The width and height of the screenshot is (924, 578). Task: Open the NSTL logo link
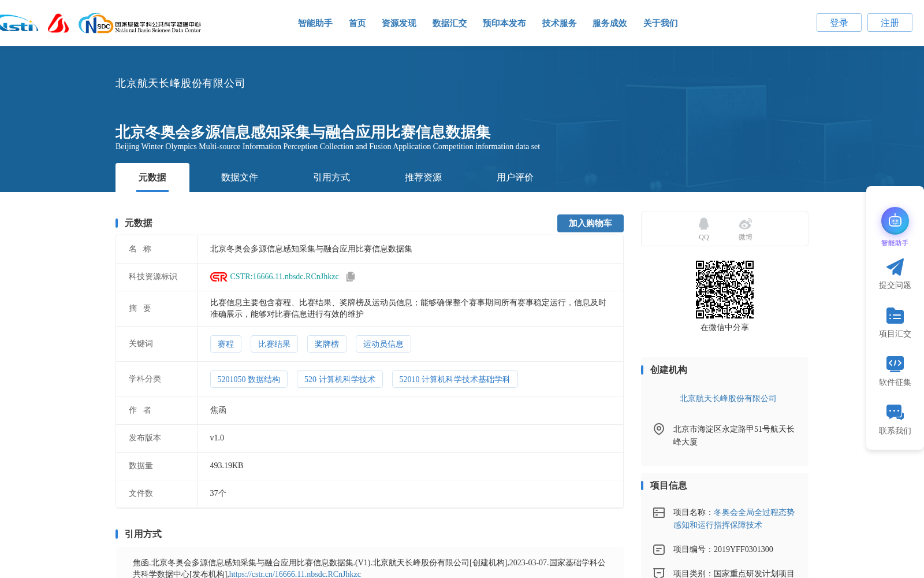tap(18, 24)
